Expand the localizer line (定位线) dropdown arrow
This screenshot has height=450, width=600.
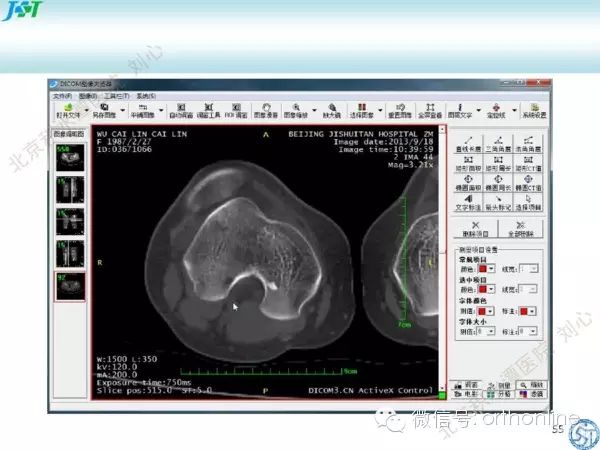click(514, 110)
